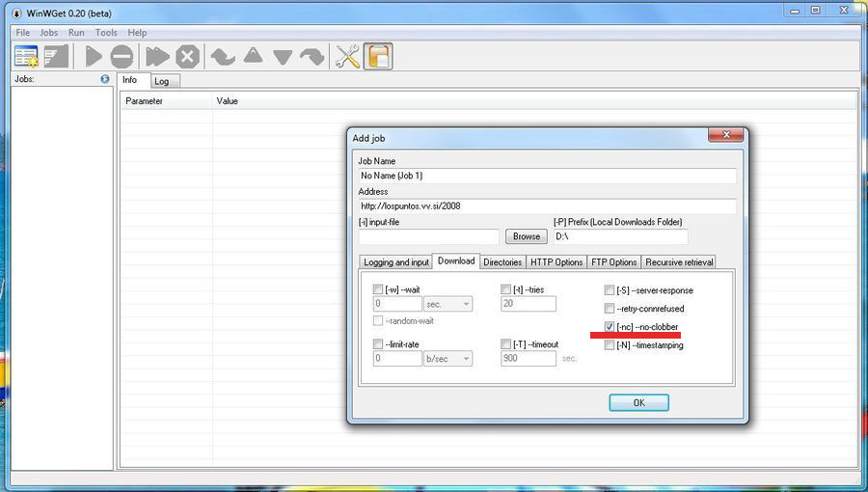Viewport: 868px width, 492px height.
Task: Open the Directories tab
Action: click(502, 261)
